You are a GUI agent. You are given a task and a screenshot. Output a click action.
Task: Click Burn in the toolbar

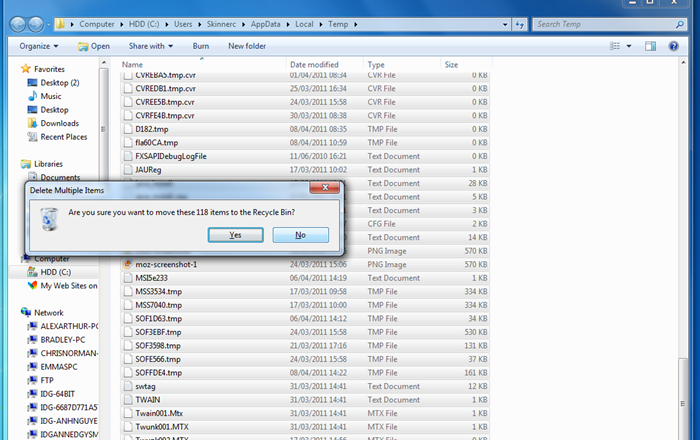(200, 46)
